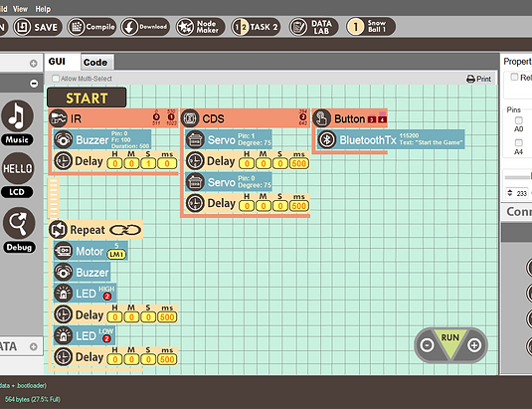Check the A0 pin checkbox

518,120
